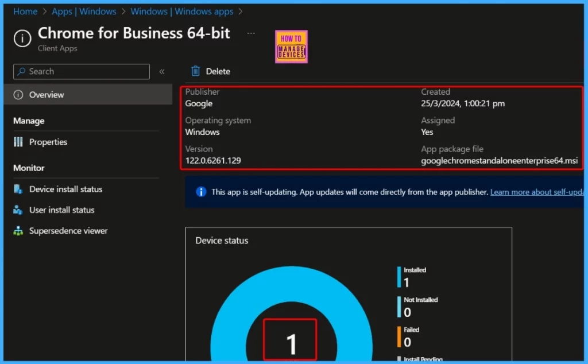Image resolution: width=588 pixels, height=364 pixels.
Task: Open the Windows | Windows apps breadcrumb
Action: (182, 11)
